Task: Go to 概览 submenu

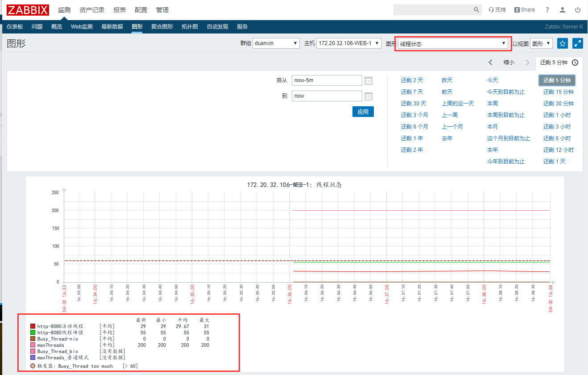Action: (57, 27)
